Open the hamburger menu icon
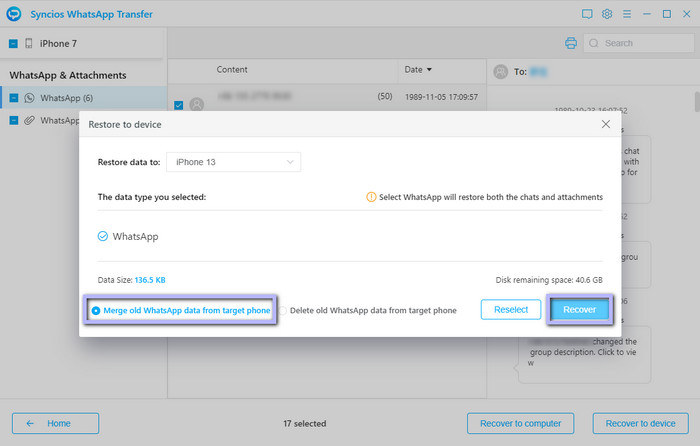 627,14
